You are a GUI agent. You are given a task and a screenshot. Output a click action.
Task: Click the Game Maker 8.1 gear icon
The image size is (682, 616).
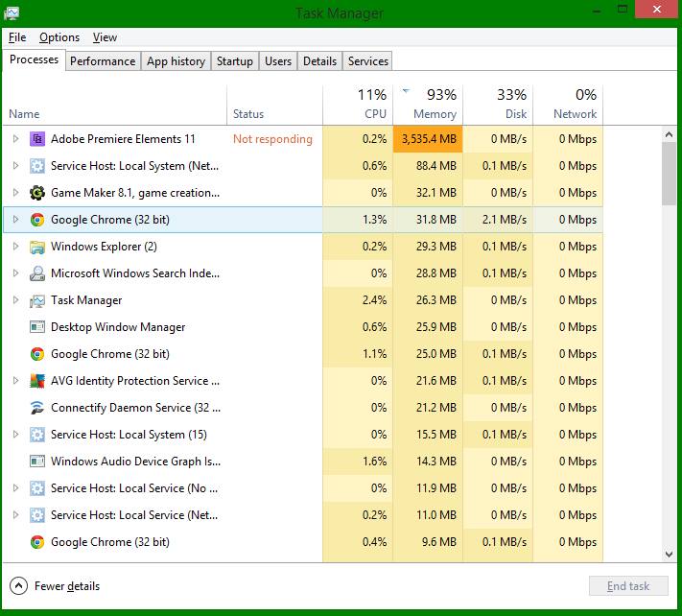(37, 193)
